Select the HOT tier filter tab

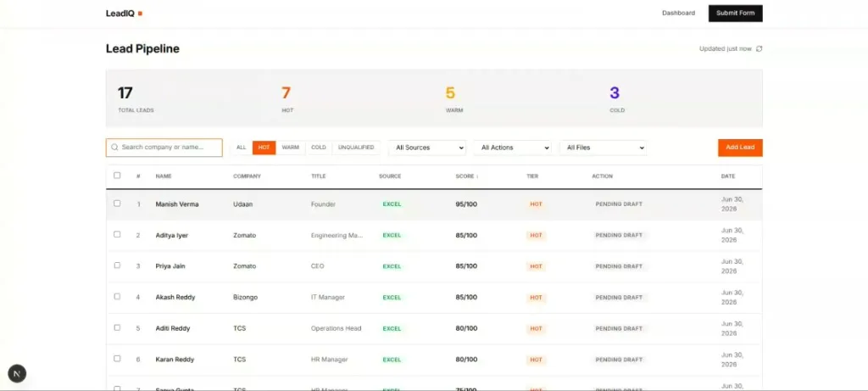tap(264, 148)
